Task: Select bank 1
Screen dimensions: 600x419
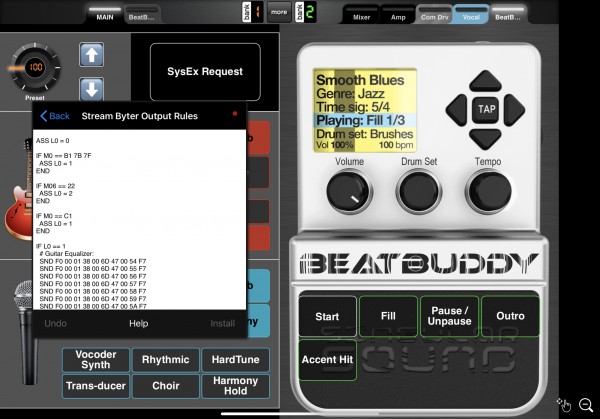Action: [x=253, y=12]
